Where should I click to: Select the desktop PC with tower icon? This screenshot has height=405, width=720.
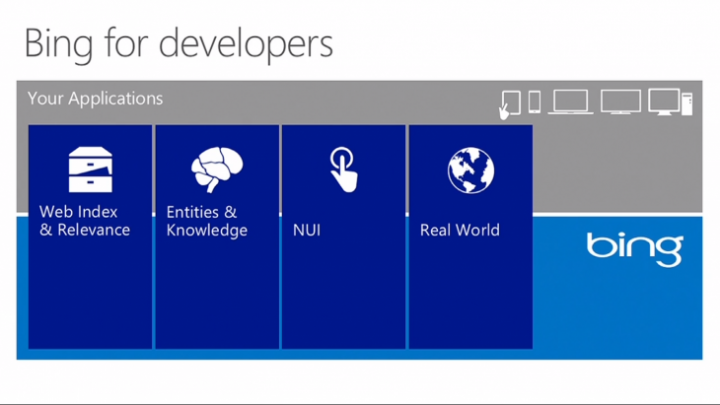point(670,101)
